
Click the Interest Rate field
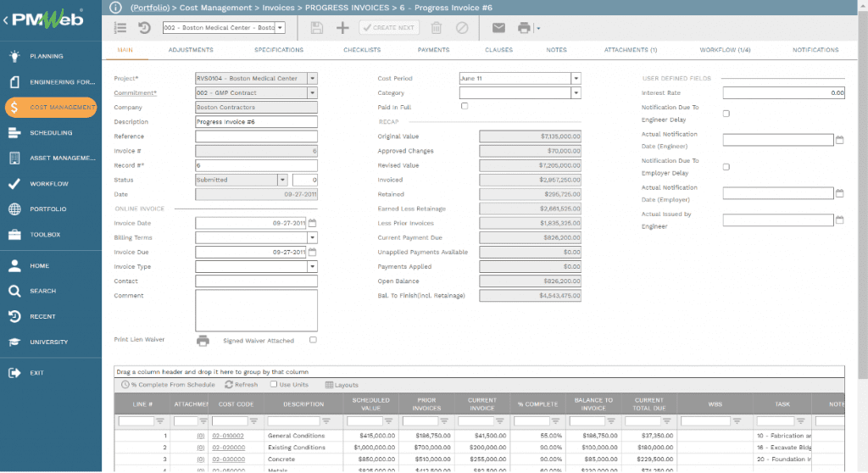coord(784,93)
